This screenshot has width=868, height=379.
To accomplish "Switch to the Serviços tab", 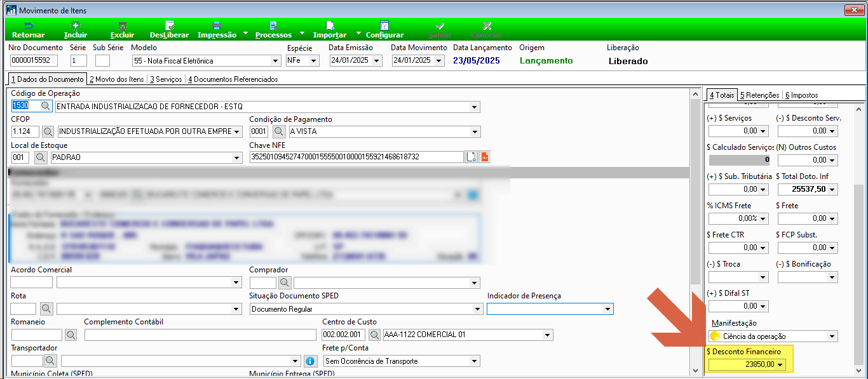I will tap(166, 79).
